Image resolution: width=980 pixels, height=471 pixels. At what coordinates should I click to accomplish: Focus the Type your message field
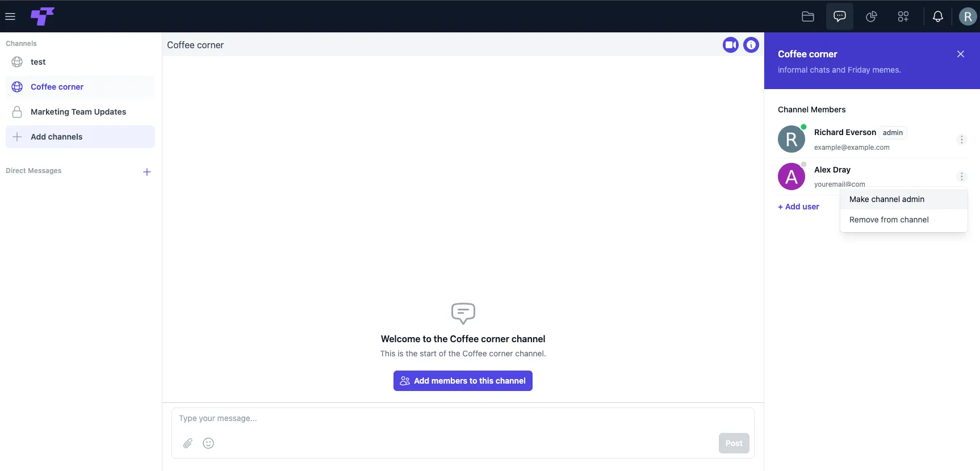pyautogui.click(x=463, y=418)
